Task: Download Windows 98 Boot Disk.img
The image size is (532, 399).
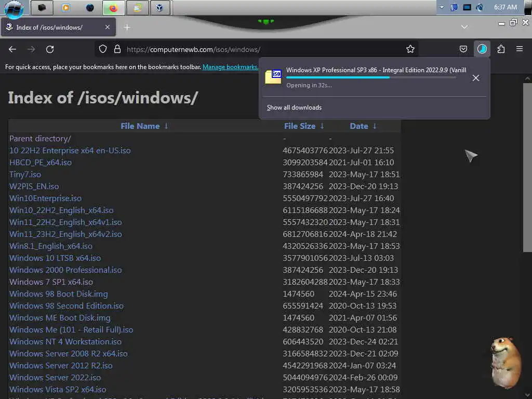Action: tap(59, 294)
